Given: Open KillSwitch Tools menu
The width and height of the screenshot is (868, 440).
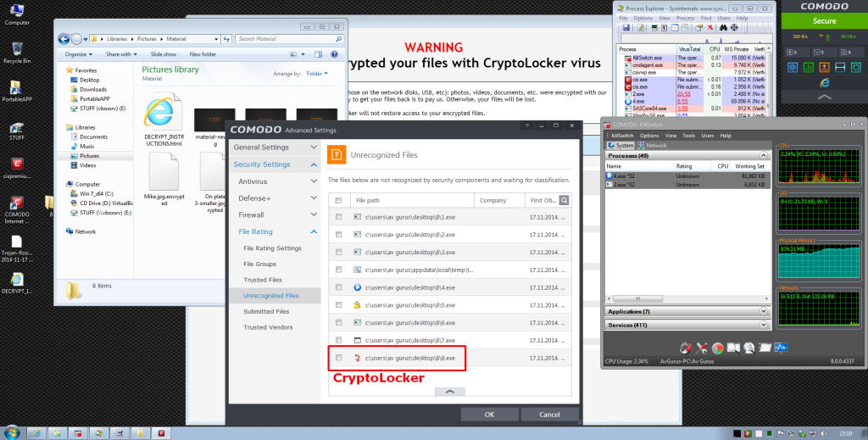Looking at the screenshot, I should 688,136.
